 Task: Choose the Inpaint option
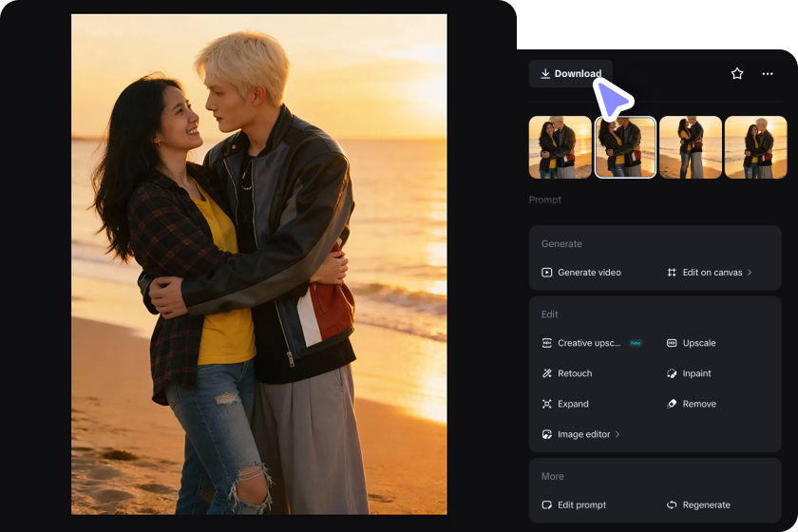(x=696, y=373)
